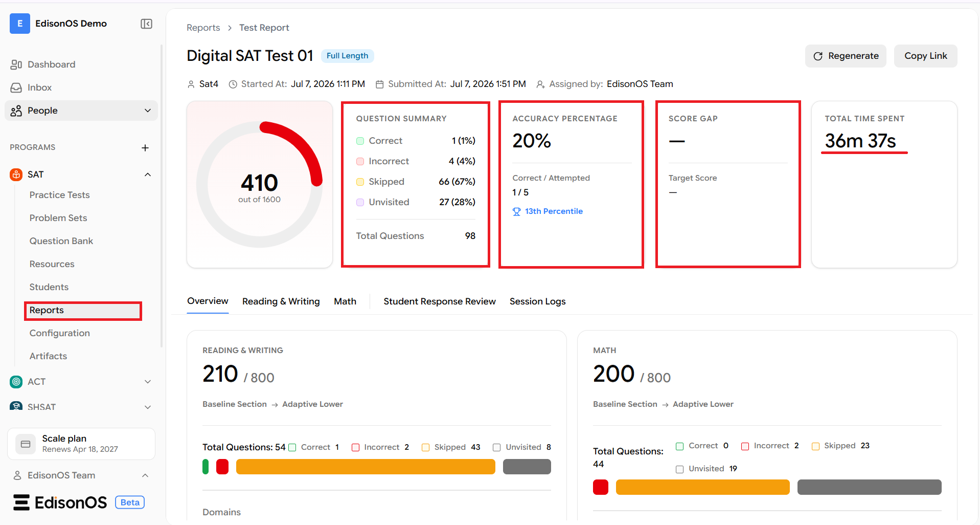This screenshot has width=980, height=525.
Task: Add a new program with plus icon
Action: tap(145, 148)
